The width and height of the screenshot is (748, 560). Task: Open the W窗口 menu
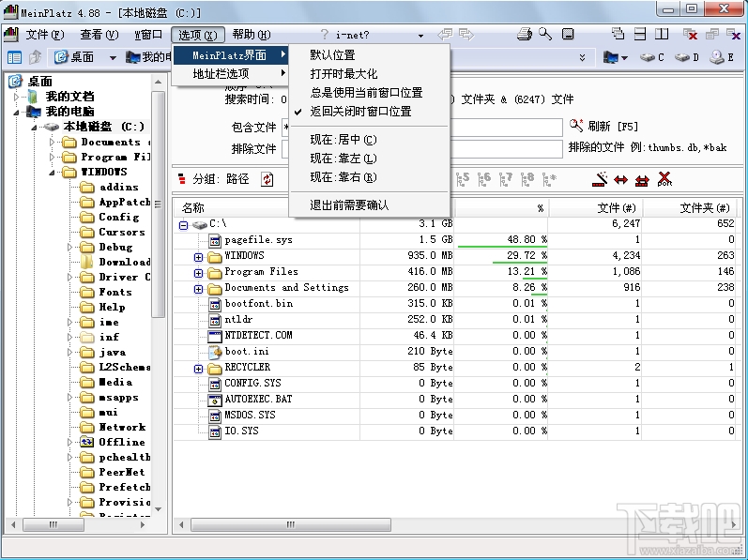148,35
